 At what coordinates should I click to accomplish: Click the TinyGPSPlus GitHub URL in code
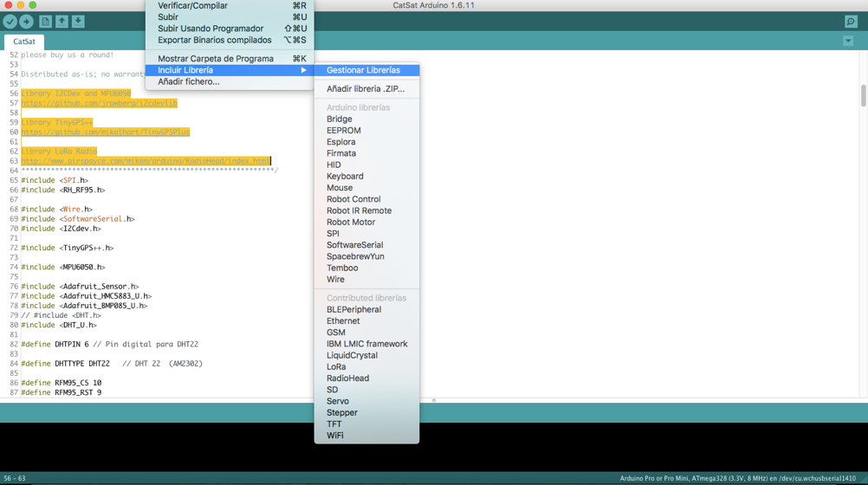click(x=105, y=132)
